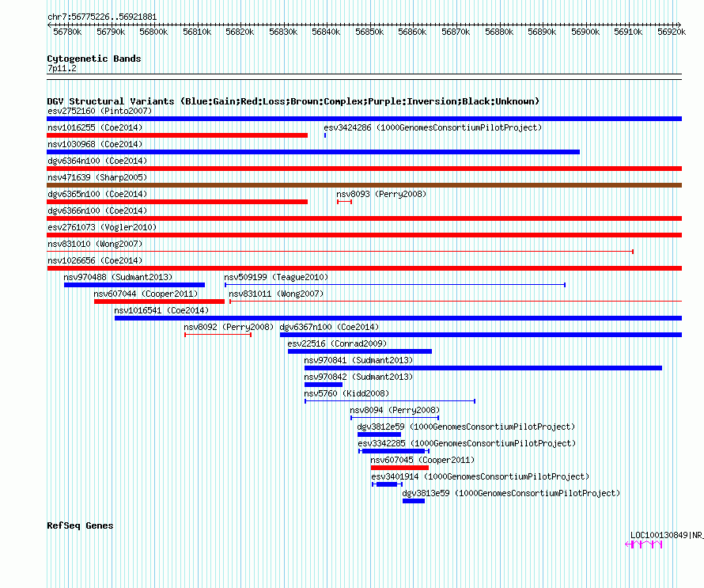Select nsv970841 (Sudmant2013) variant label

tap(358, 360)
